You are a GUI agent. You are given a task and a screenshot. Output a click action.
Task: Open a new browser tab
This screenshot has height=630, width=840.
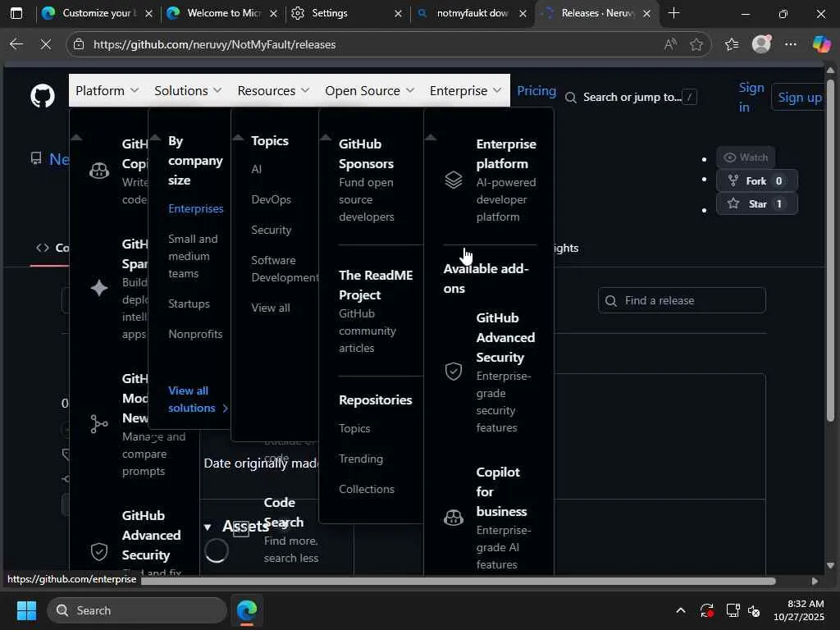[x=674, y=13]
